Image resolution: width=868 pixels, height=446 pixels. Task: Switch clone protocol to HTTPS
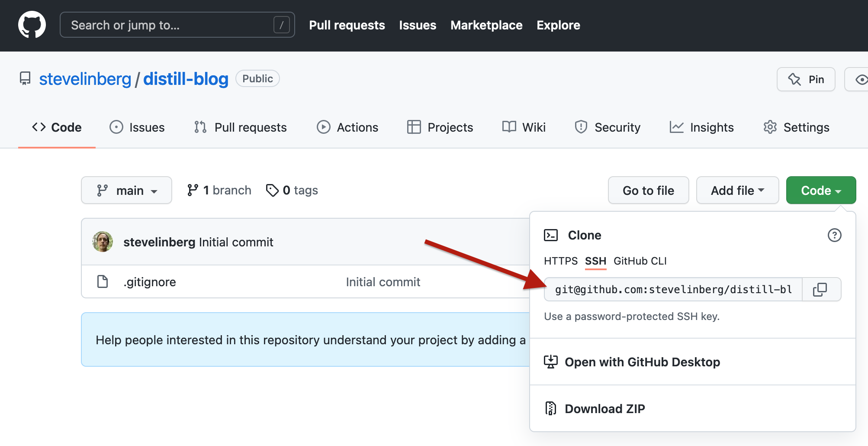560,261
